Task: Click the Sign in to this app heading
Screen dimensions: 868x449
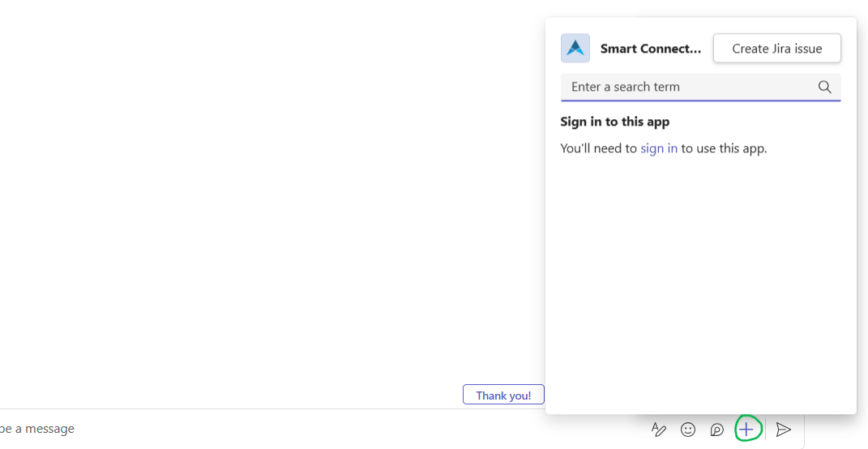Action: (615, 122)
